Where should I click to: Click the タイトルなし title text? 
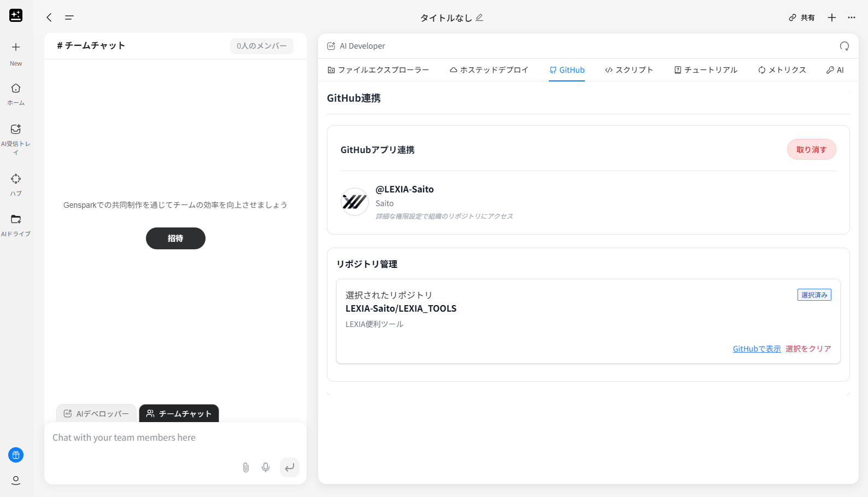(x=446, y=17)
